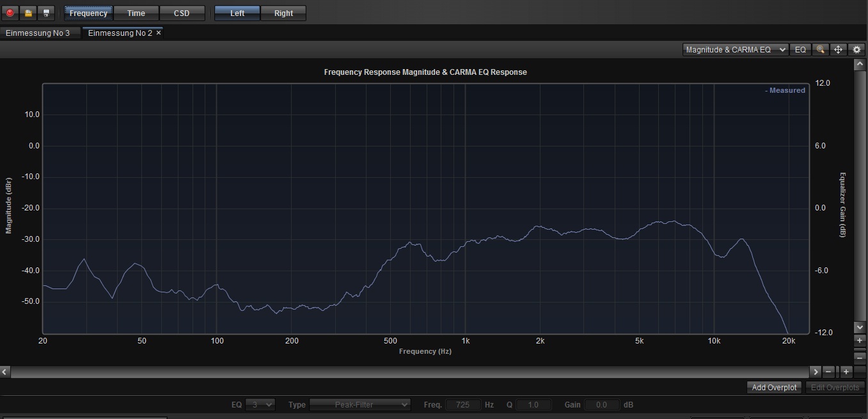Select the Right channel
Viewport: 868px width, 419px height.
point(283,13)
